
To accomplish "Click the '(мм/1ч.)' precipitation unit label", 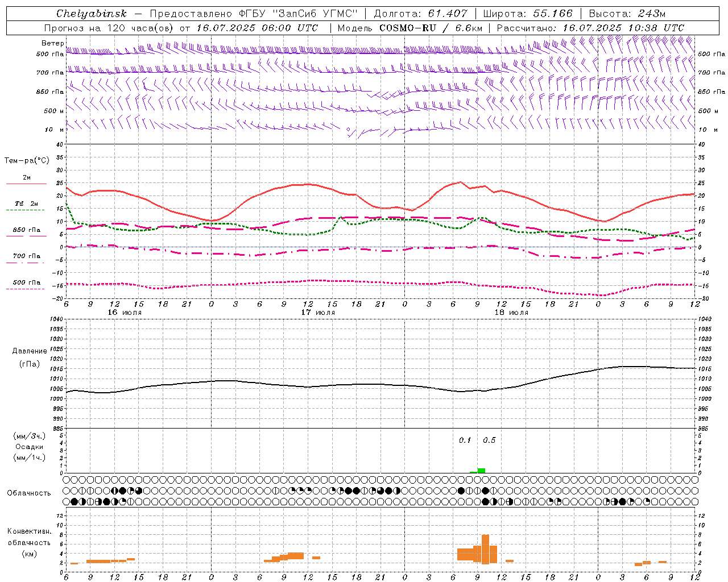I will click(30, 458).
